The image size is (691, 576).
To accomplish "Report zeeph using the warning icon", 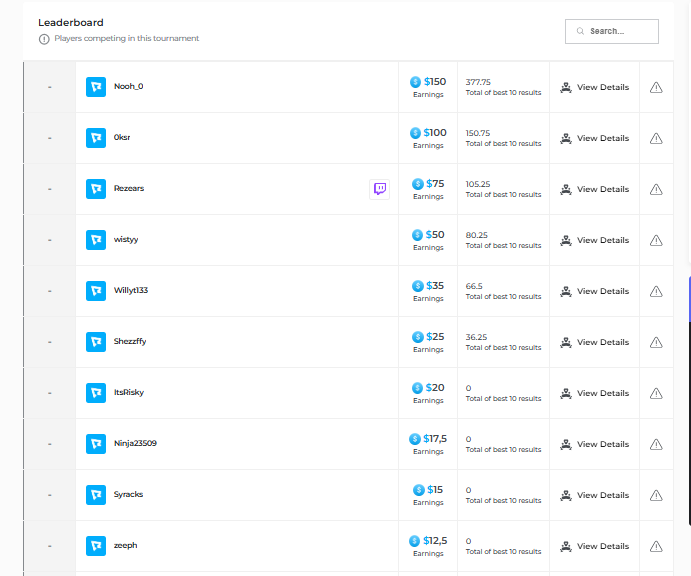I will tap(656, 546).
